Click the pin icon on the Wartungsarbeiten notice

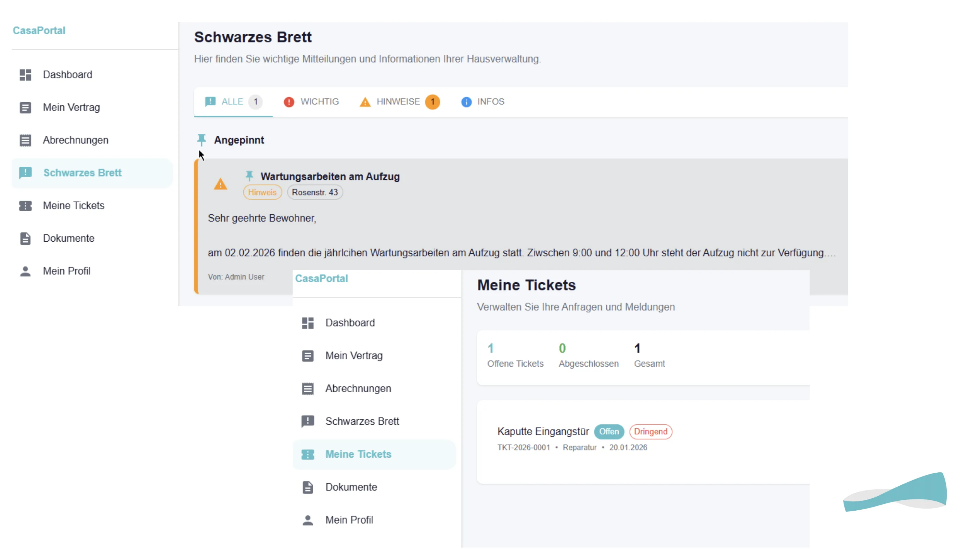(249, 176)
